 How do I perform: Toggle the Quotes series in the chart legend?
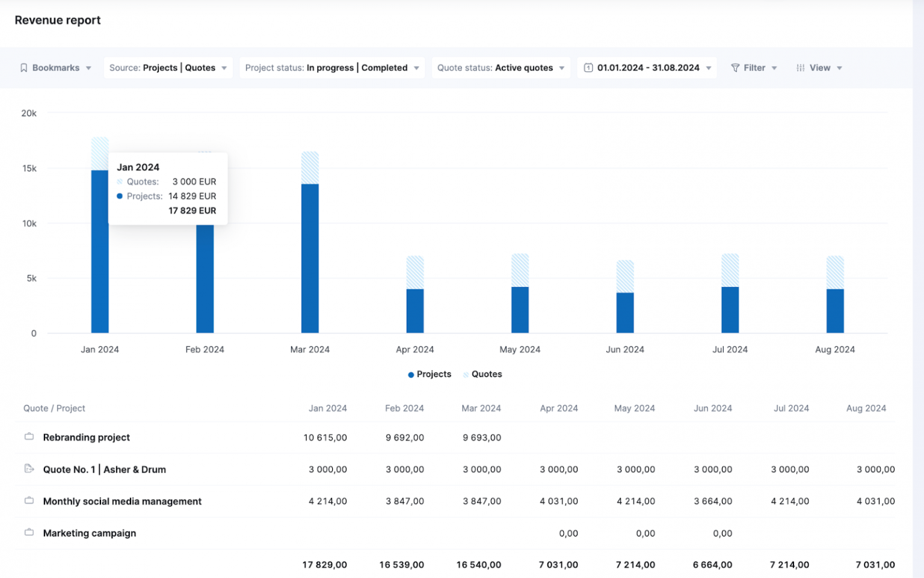click(482, 374)
